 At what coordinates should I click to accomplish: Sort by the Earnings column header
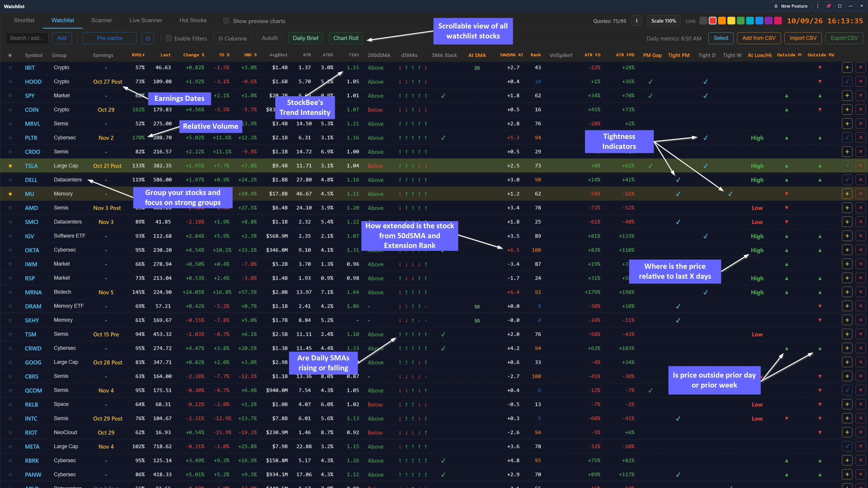103,55
